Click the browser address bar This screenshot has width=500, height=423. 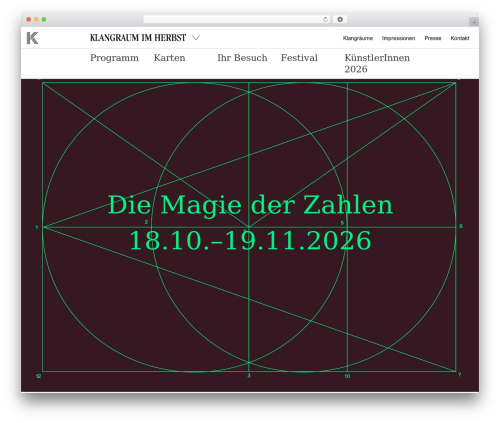237,20
